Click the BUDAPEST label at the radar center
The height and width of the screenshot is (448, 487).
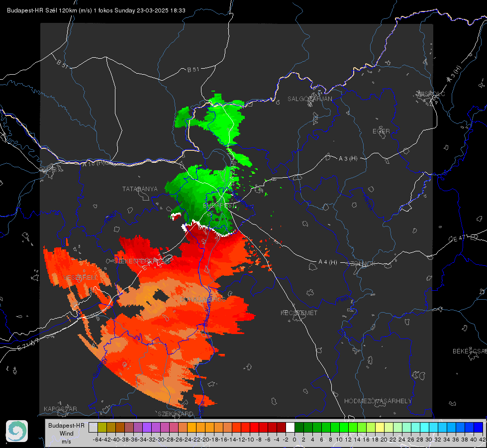click(x=219, y=206)
